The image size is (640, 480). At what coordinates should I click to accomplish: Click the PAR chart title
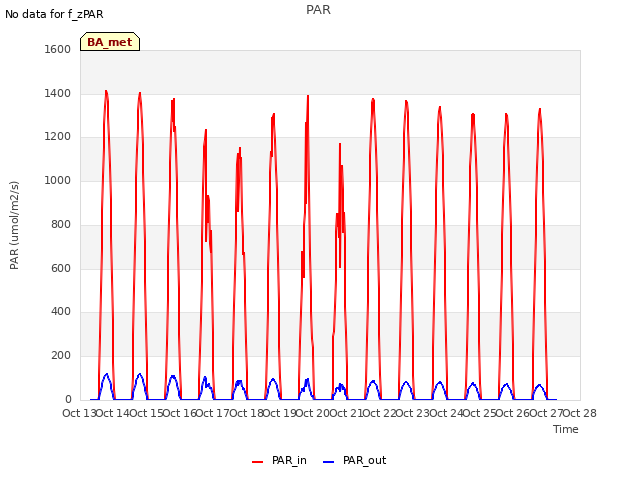tap(318, 10)
